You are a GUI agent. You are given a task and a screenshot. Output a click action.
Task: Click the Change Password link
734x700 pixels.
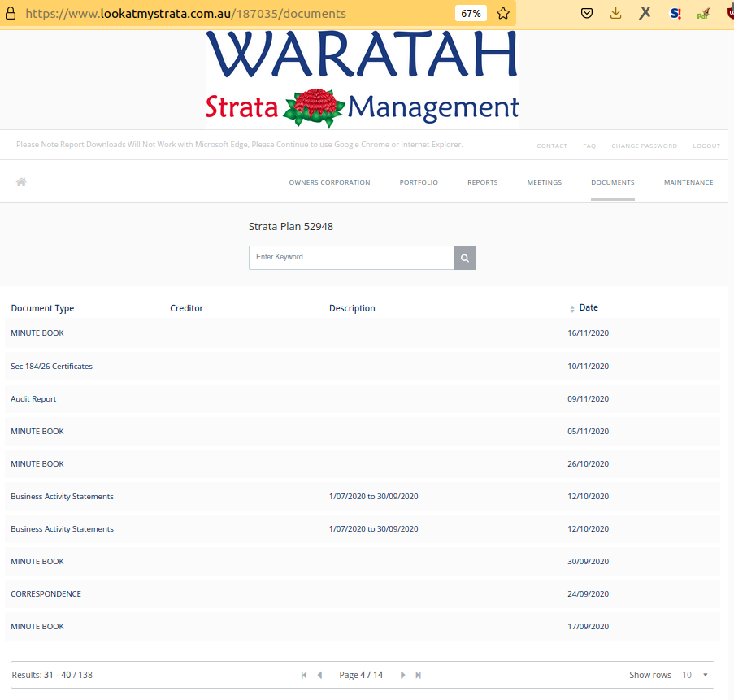tap(644, 146)
